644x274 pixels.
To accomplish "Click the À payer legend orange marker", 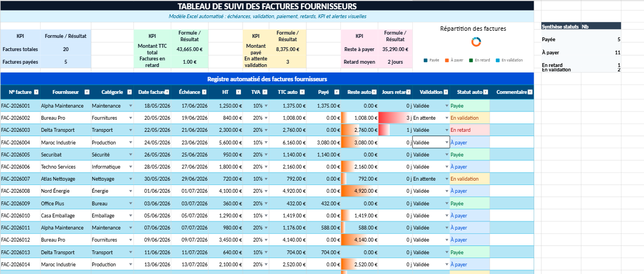I will pos(446,60).
